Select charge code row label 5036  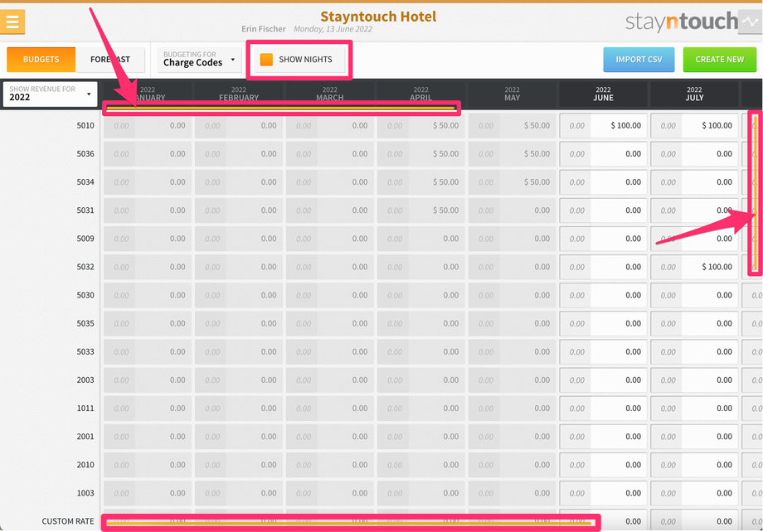[x=85, y=153]
